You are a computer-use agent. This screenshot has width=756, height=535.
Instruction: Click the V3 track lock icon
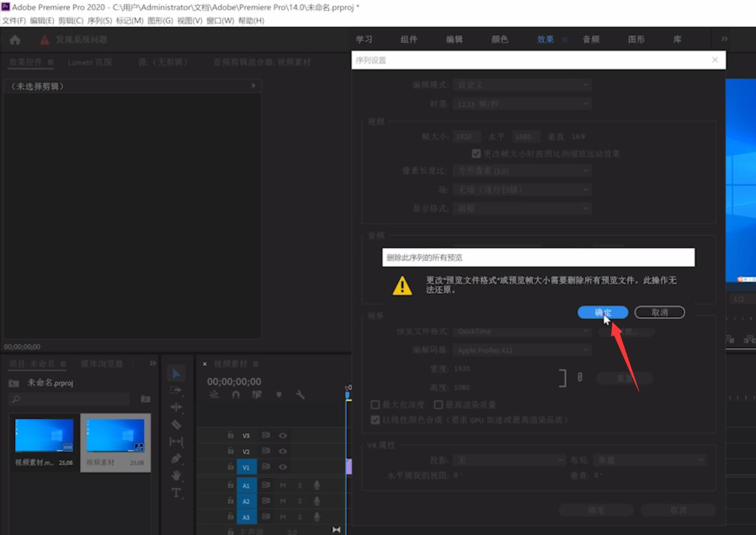click(230, 435)
